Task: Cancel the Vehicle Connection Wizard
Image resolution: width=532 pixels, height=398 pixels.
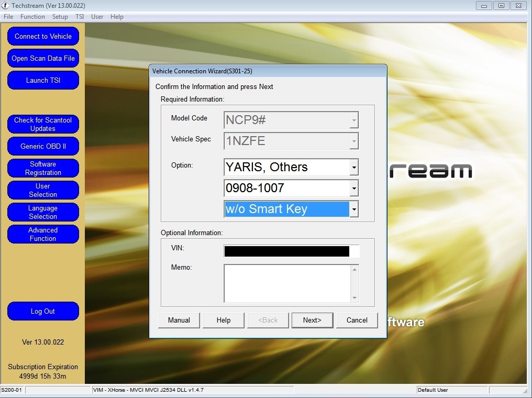Action: [357, 320]
